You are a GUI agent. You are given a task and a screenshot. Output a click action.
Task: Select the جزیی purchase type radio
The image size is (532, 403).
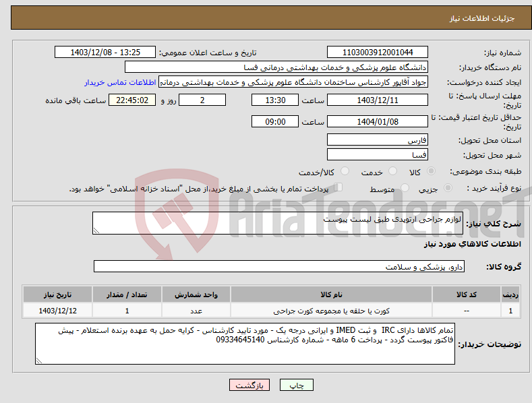coord(448,188)
